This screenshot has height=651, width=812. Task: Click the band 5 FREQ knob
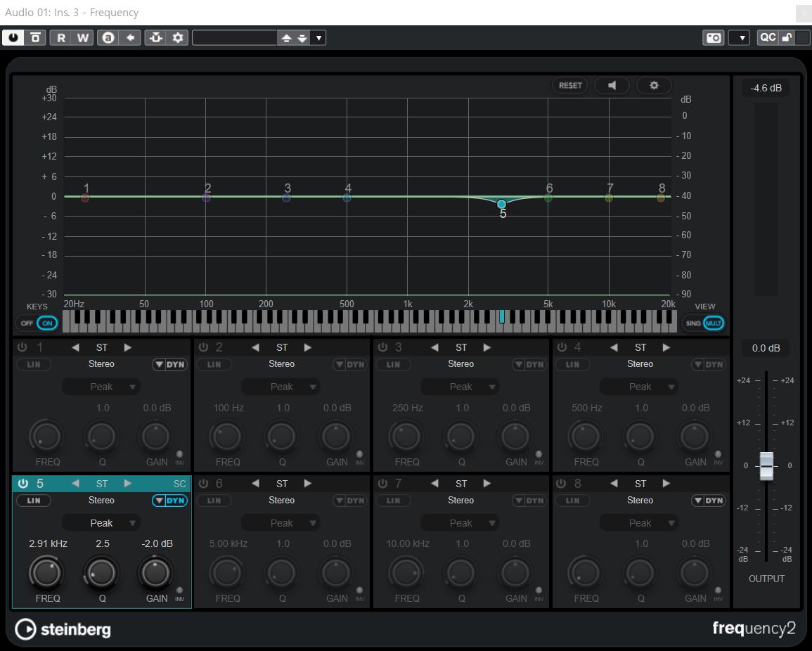pyautogui.click(x=46, y=573)
